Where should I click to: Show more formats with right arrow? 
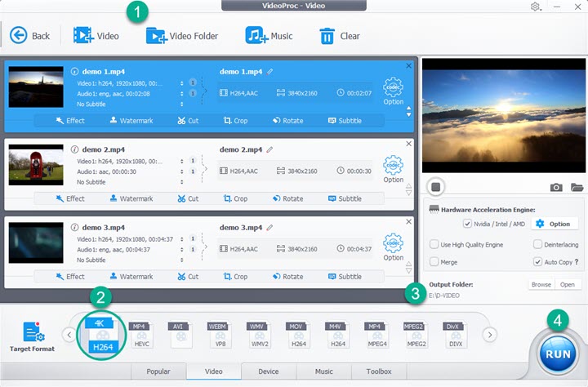[x=490, y=335]
